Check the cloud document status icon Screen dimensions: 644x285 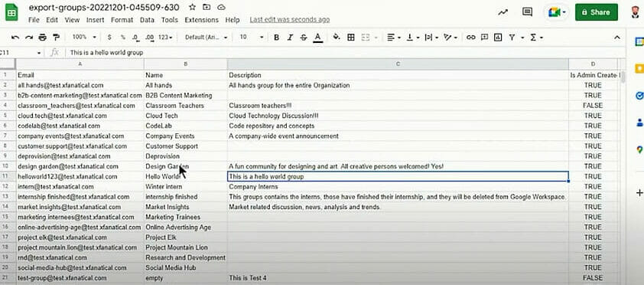[221, 8]
